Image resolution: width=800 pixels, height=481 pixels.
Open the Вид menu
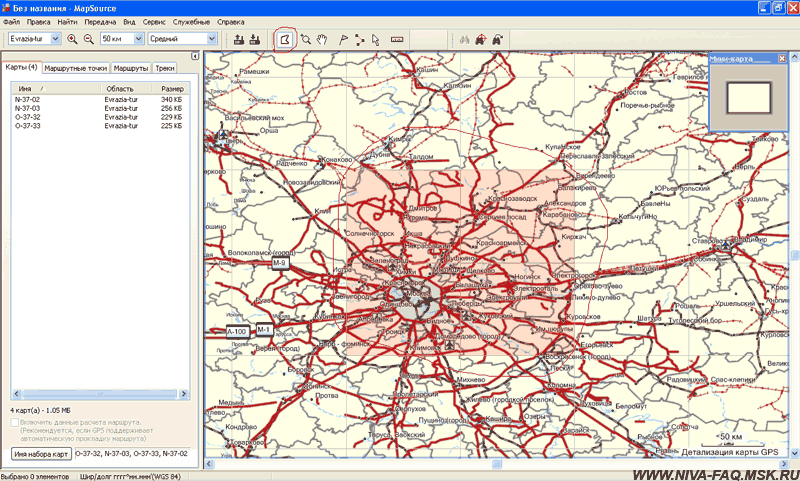pos(130,22)
